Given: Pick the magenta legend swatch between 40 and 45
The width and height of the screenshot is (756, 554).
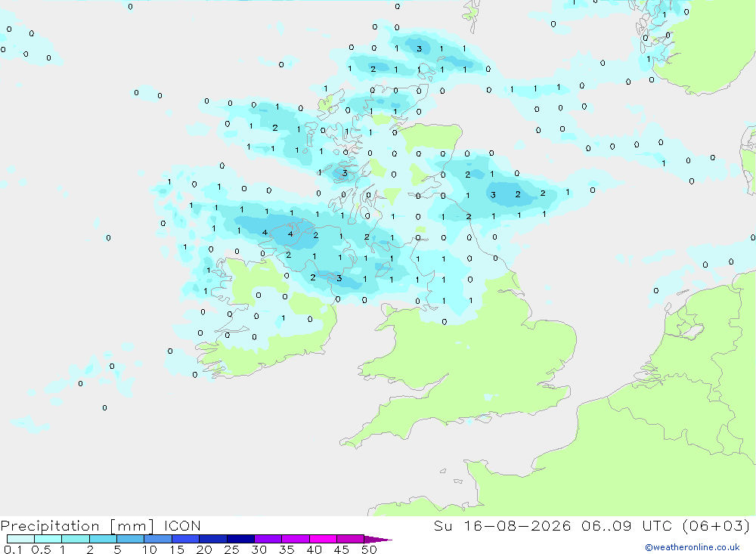Looking at the screenshot, I should [323, 539].
